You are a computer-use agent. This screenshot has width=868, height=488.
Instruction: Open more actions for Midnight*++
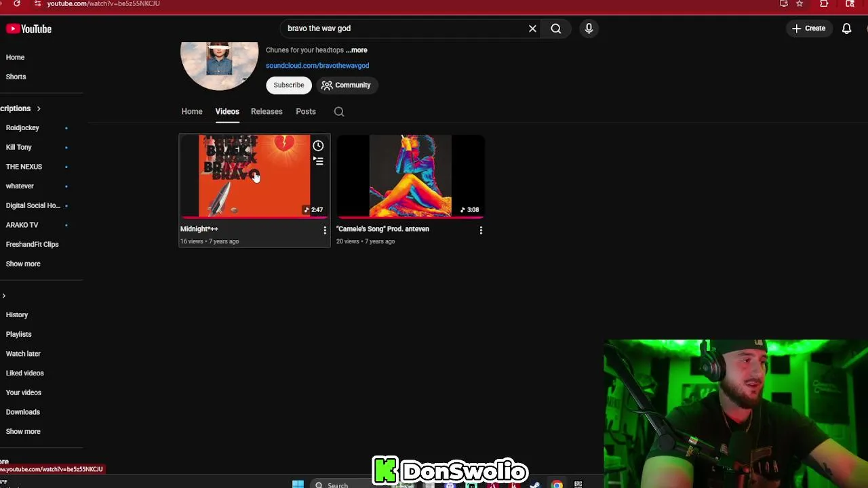pos(325,230)
